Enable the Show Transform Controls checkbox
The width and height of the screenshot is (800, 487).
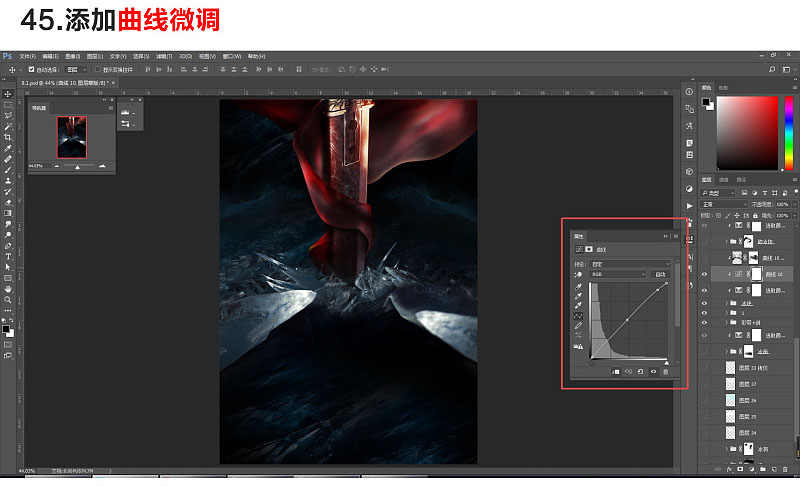[x=97, y=69]
